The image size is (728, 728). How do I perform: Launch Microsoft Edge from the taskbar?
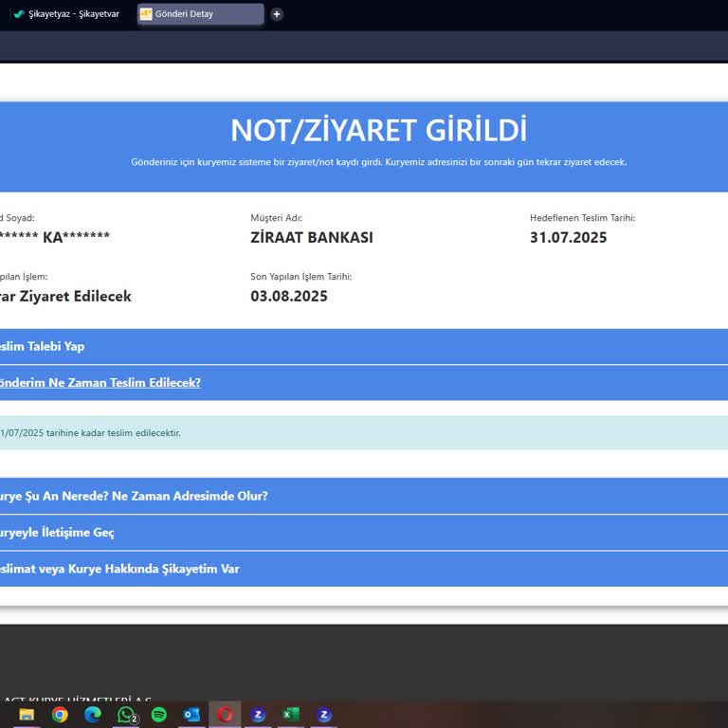(x=92, y=715)
